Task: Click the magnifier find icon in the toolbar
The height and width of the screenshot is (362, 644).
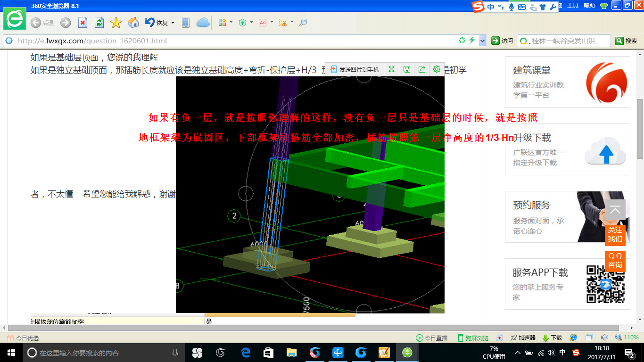Action: [x=303, y=22]
